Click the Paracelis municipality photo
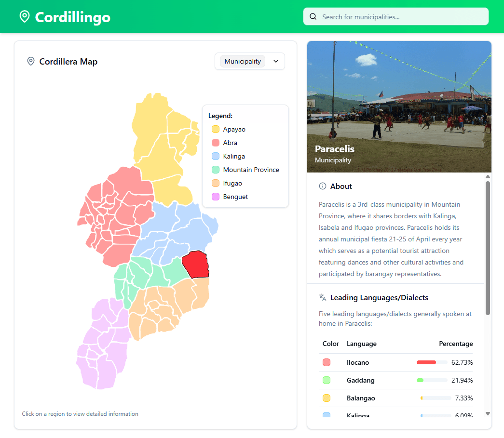Screen dimensions: 504x438 [x=399, y=106]
